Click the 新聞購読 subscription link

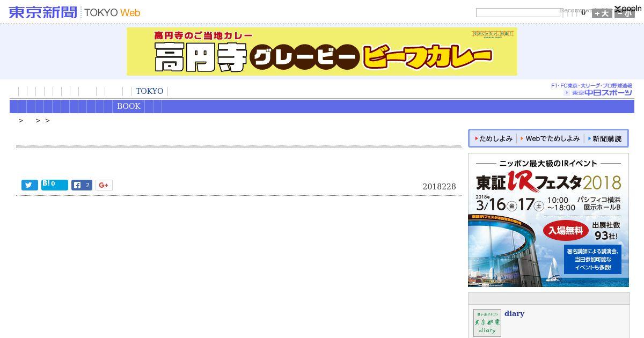605,138
